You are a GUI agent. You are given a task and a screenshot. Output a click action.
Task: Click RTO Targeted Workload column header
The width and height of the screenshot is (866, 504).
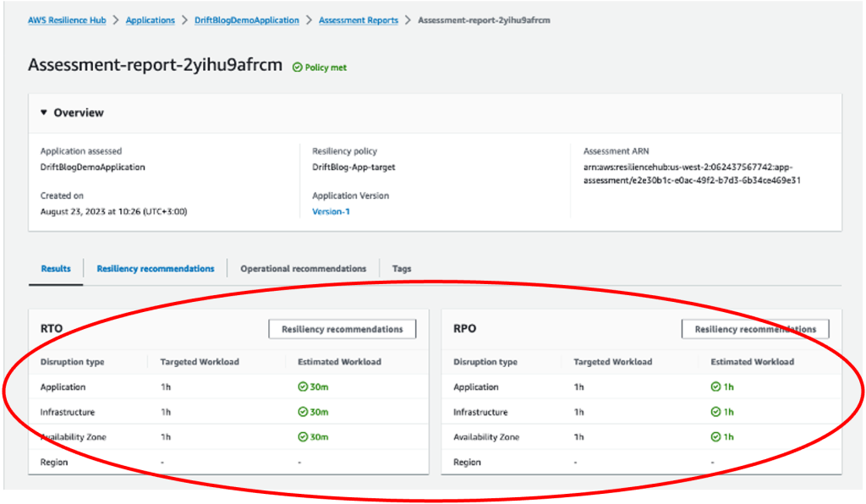[200, 362]
